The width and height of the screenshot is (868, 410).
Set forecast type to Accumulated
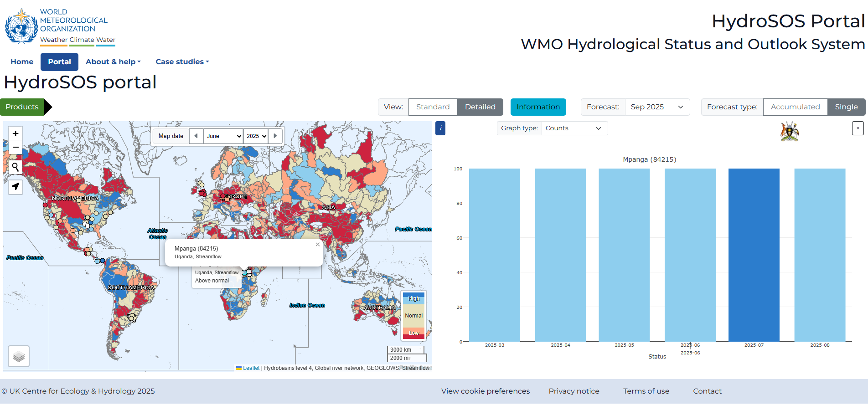(x=795, y=107)
